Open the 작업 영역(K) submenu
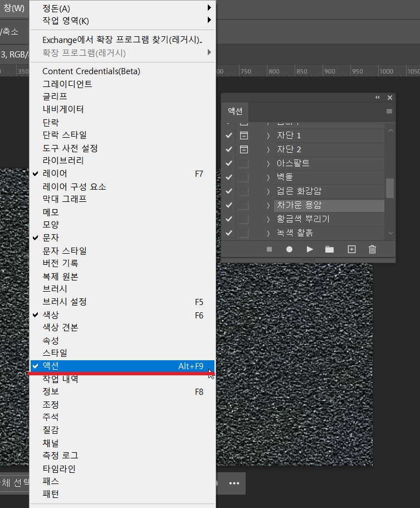The height and width of the screenshot is (508, 420). 123,21
